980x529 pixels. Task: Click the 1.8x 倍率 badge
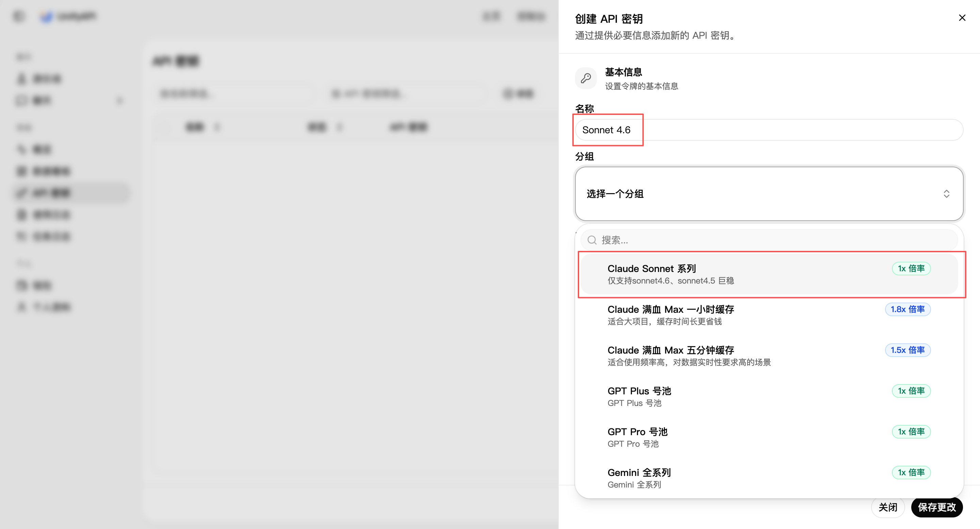(908, 309)
